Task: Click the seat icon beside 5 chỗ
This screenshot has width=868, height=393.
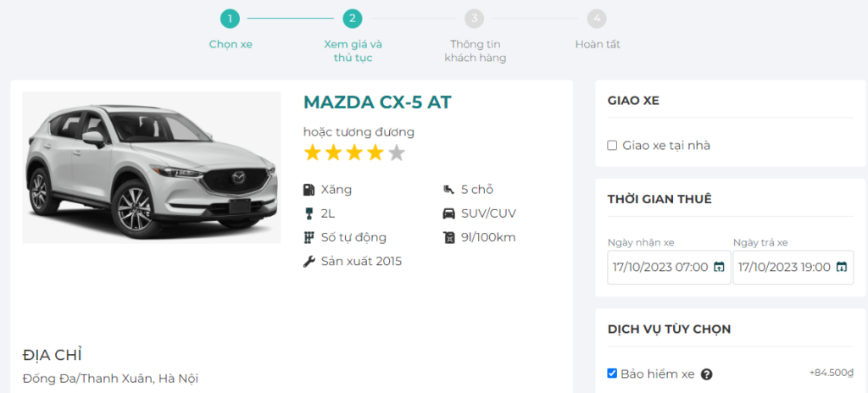Action: [x=449, y=190]
